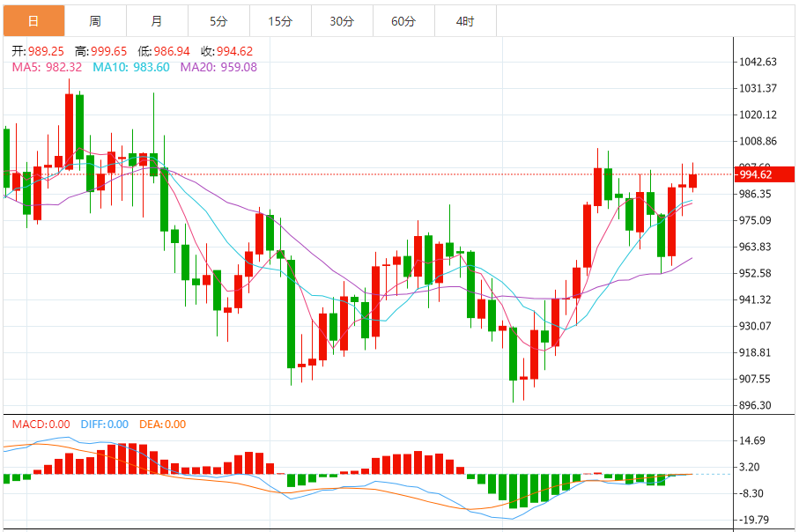This screenshot has width=799, height=532.
Task: Click the DEA:0.00 label
Action: point(163,424)
